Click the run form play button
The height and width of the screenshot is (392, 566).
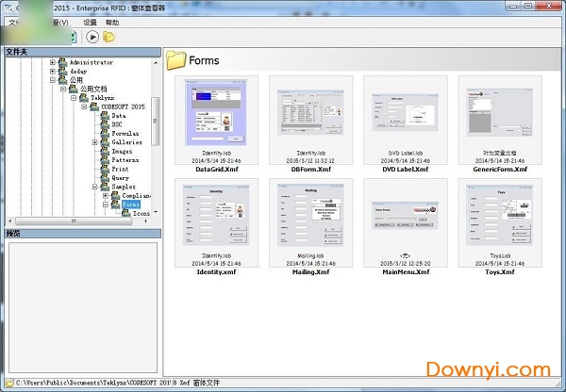(92, 37)
